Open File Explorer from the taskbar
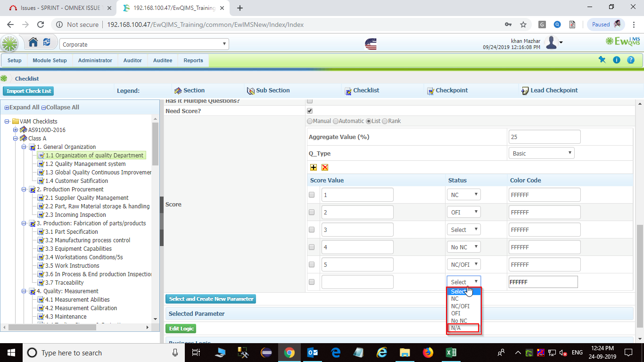644x362 pixels. pos(405,353)
